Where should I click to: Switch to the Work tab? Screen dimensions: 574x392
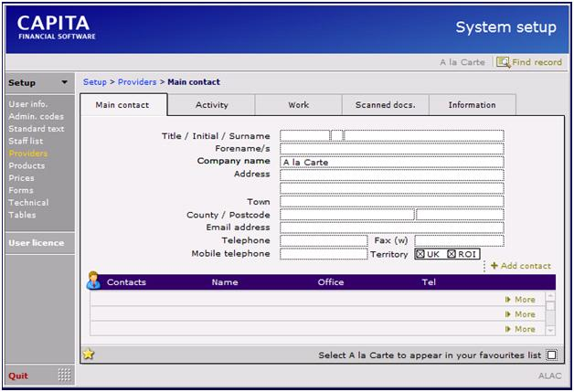pos(298,105)
